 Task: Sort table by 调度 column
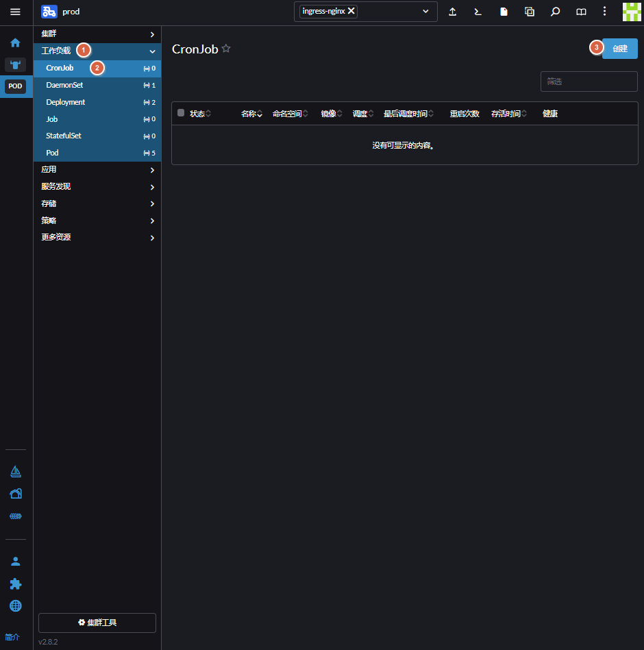[363, 114]
